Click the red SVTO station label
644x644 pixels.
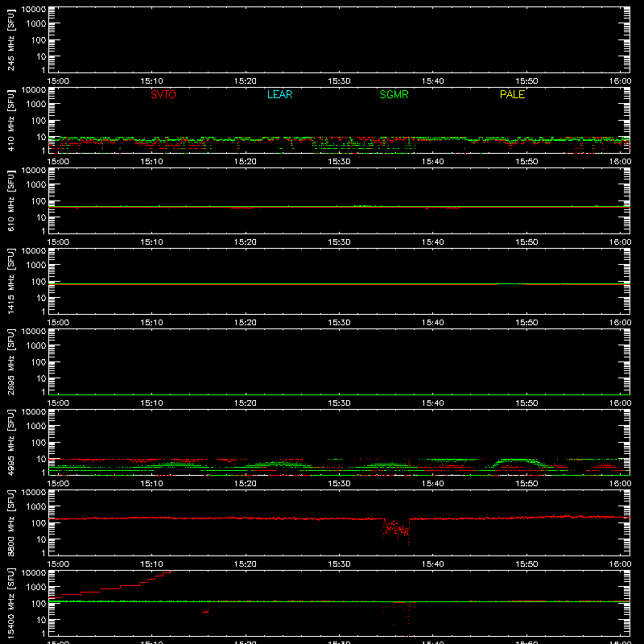[163, 94]
